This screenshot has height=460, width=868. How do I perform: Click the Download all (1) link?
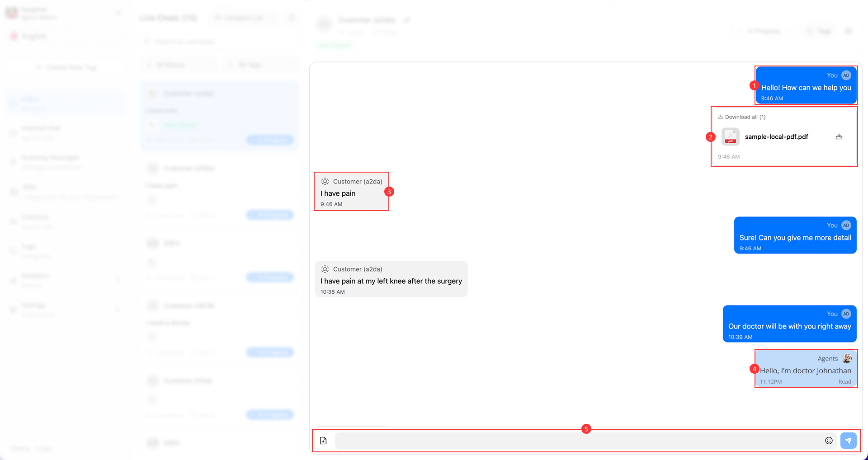742,117
